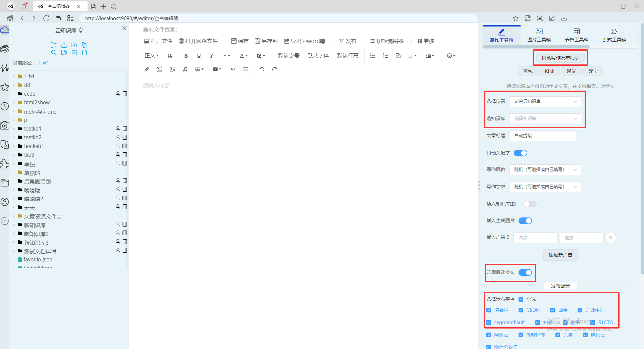Click the Underline formatting icon
The height and width of the screenshot is (349, 644).
[x=199, y=56]
